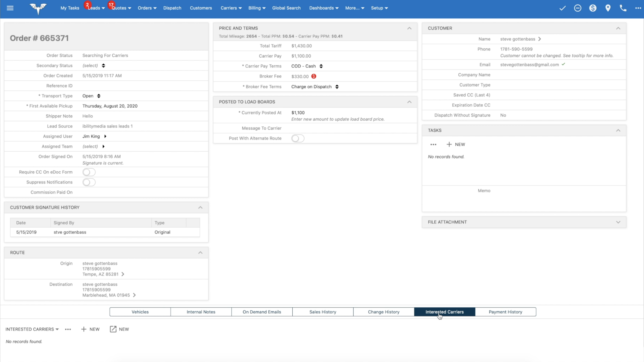Image resolution: width=644 pixels, height=362 pixels.
Task: Open the Dispatch menu item
Action: 172,8
